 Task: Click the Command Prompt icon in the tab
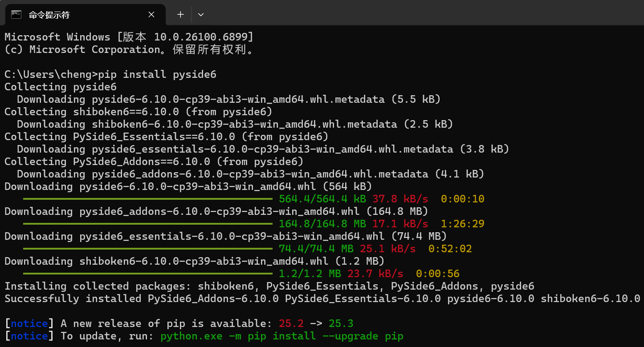tap(16, 14)
